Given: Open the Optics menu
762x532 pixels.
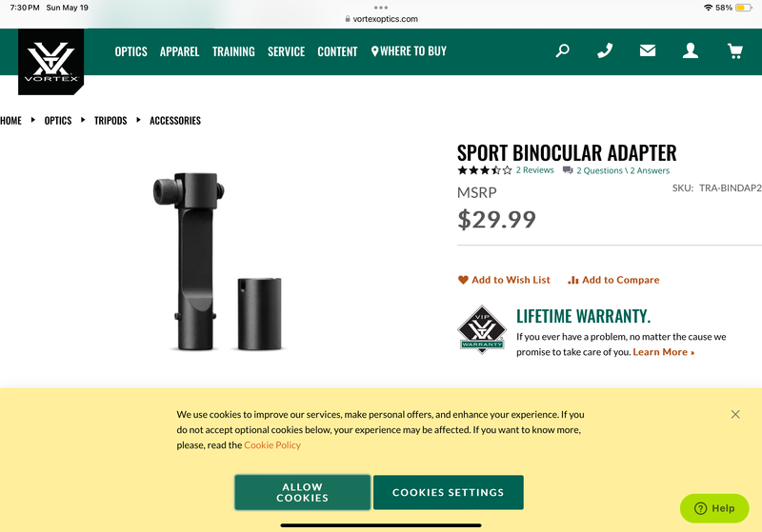Looking at the screenshot, I should 130,51.
